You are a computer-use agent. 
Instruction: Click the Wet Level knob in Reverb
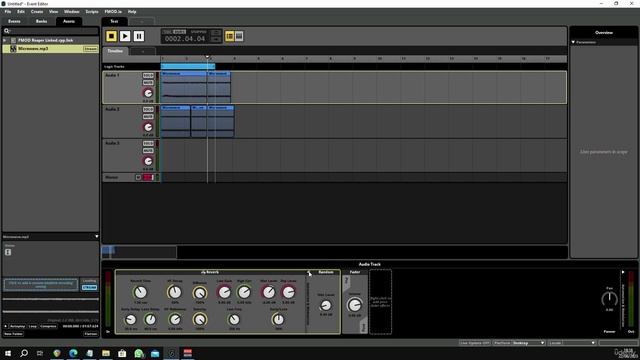pos(269,292)
